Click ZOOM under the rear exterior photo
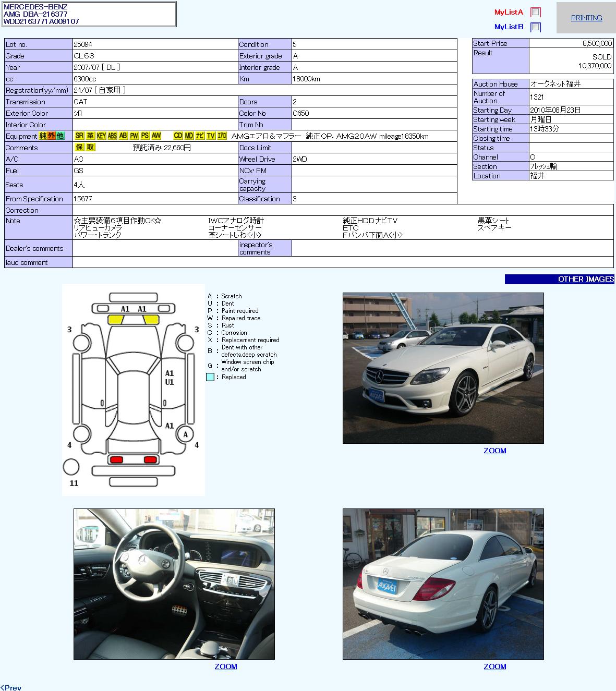This screenshot has width=616, height=691. click(494, 666)
